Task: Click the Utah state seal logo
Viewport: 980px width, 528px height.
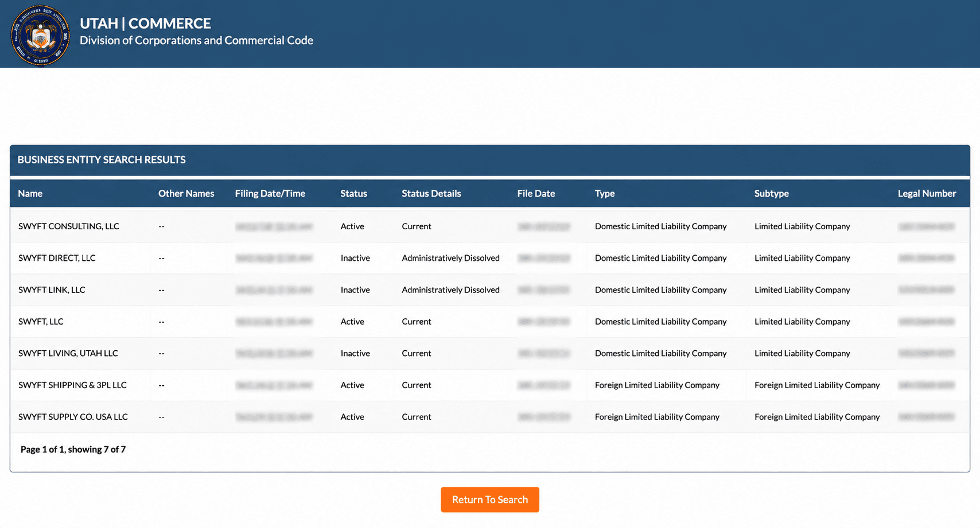Action: coord(40,35)
